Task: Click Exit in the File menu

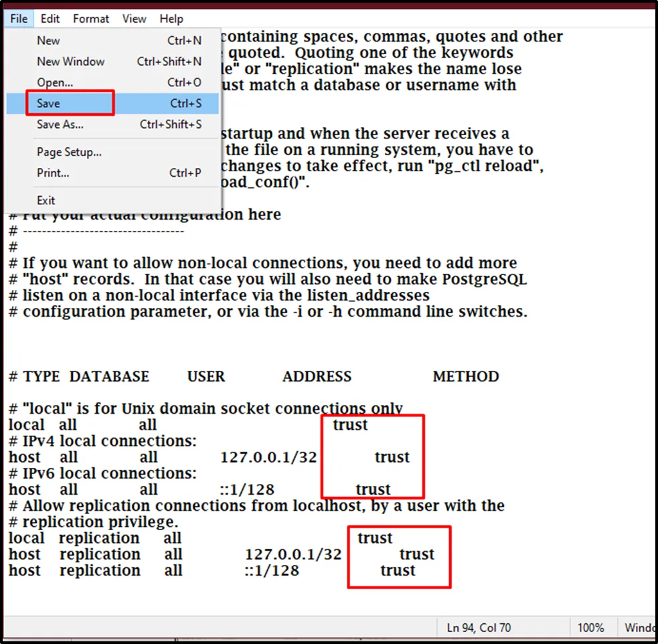Action: pyautogui.click(x=46, y=200)
